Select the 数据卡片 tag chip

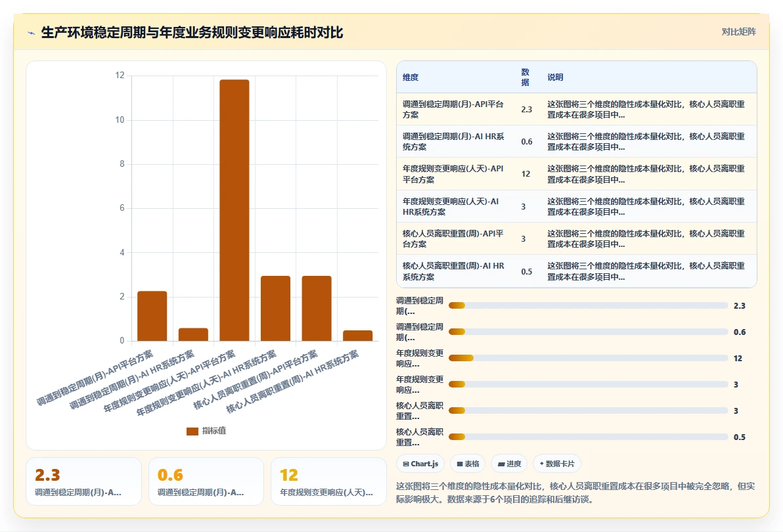[x=557, y=464]
